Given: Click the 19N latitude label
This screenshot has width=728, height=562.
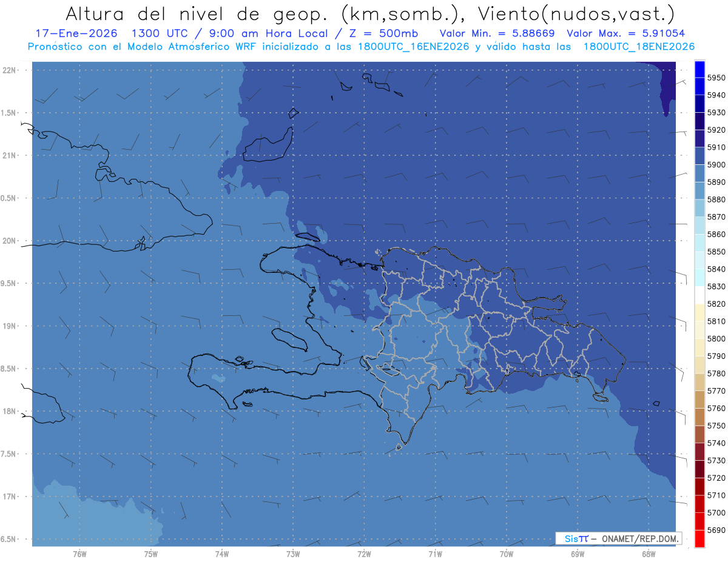Looking at the screenshot, I should [9, 326].
